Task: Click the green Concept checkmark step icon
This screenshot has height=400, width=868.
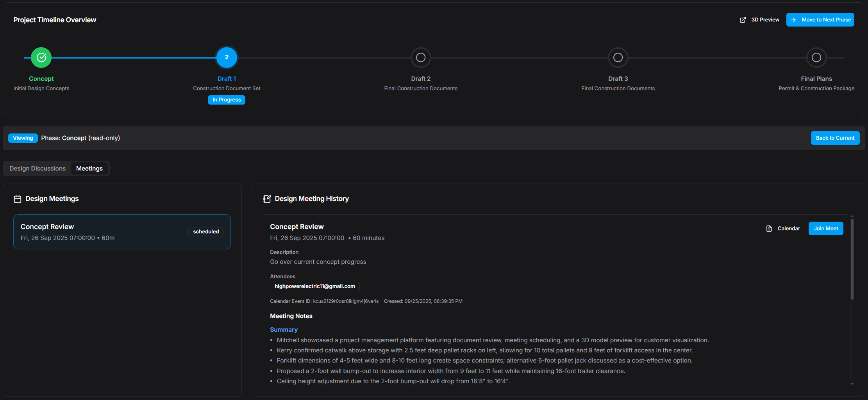Action: click(x=41, y=58)
